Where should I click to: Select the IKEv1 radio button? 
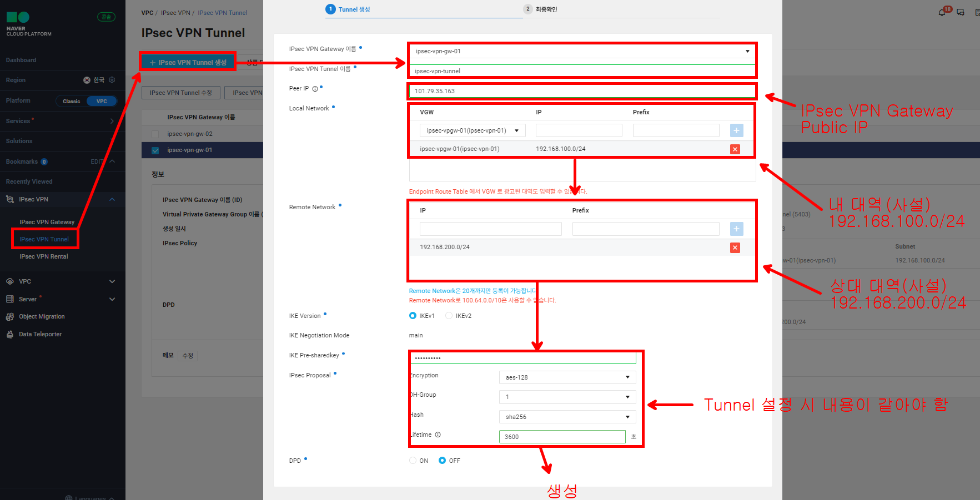413,316
